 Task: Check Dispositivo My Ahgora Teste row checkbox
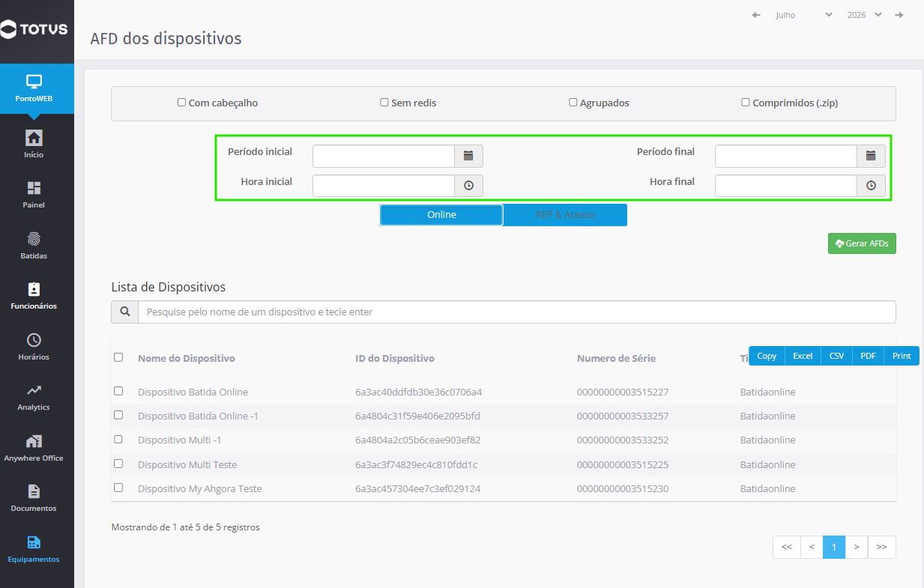coord(118,488)
